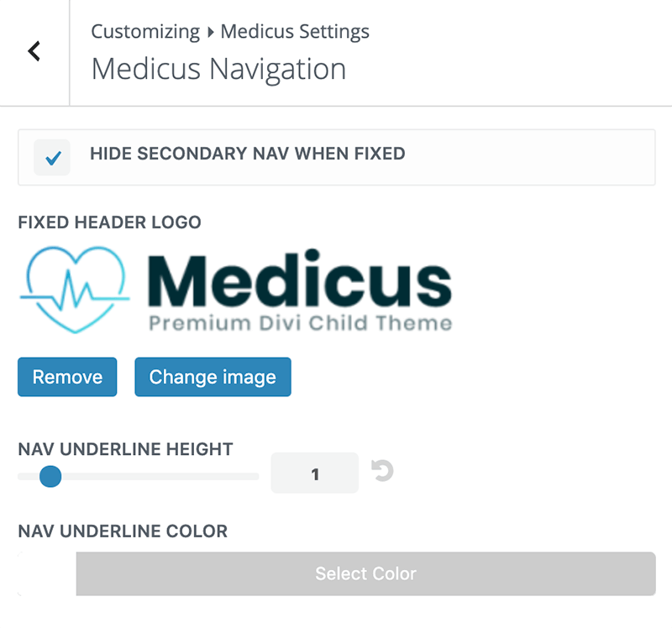The height and width of the screenshot is (628, 672).
Task: Go back using the left chevron arrow
Action: click(34, 52)
